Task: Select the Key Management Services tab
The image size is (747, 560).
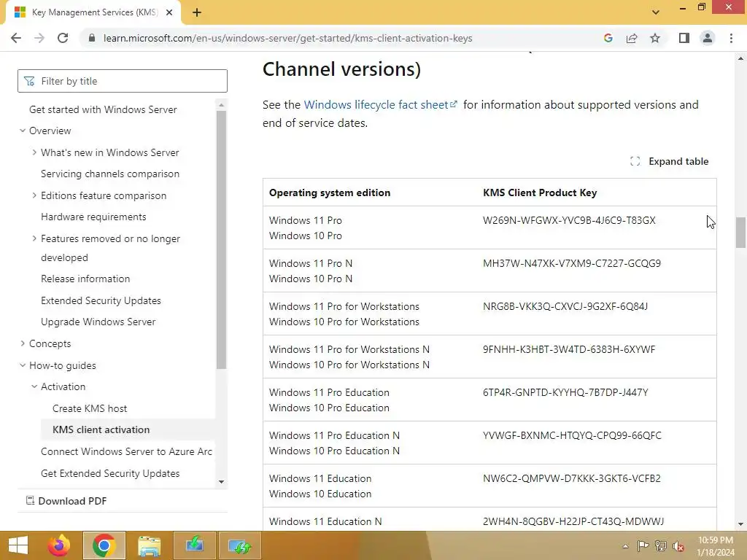Action: [93, 12]
